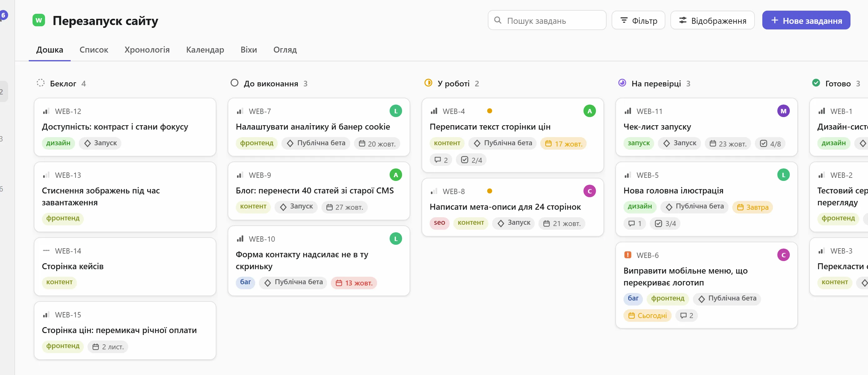This screenshot has width=868, height=375.
Task: Click the У роботі half-filled status icon
Action: pyautogui.click(x=428, y=83)
